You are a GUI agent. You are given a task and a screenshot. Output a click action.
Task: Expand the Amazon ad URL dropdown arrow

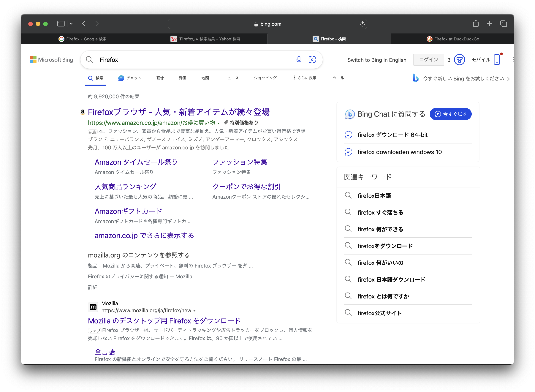point(219,123)
